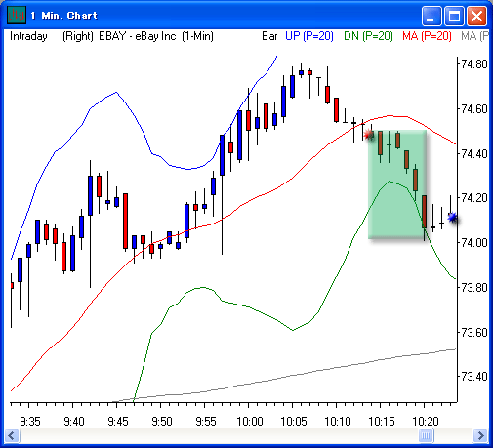
Task: Click the 73.60 price axis label
Action: click(x=474, y=333)
